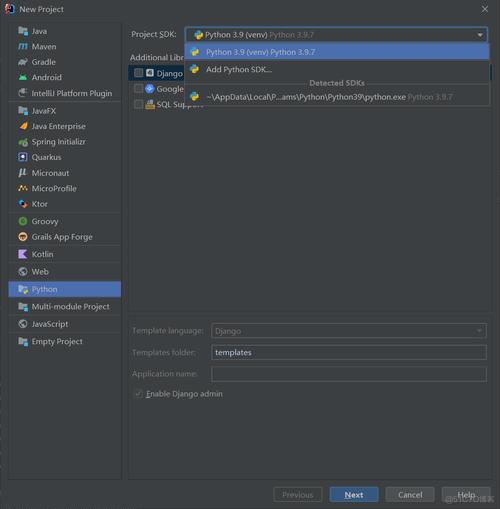Select the Spring Initializr icon
Screen dimensions: 500x509
[x=23, y=142]
